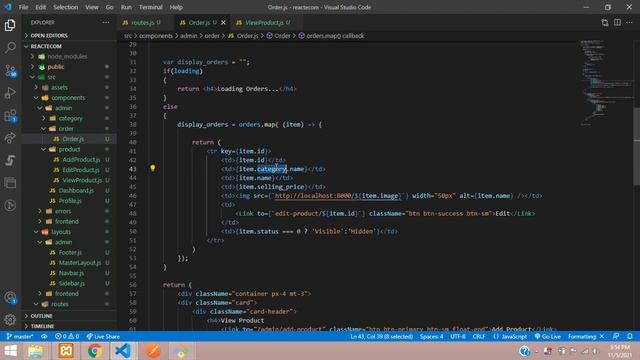Image resolution: width=640 pixels, height=360 pixels.
Task: Open the Live Share activity bar icon
Action: [x=10, y=138]
